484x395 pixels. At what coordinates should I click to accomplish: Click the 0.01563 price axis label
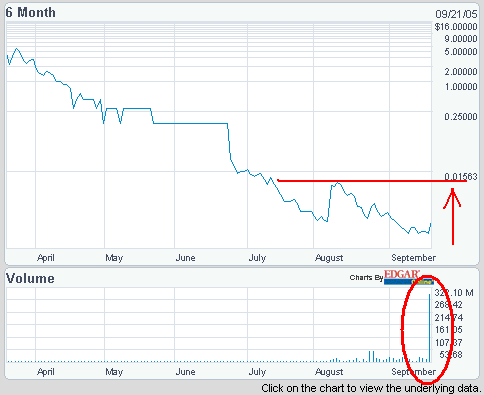pyautogui.click(x=461, y=177)
